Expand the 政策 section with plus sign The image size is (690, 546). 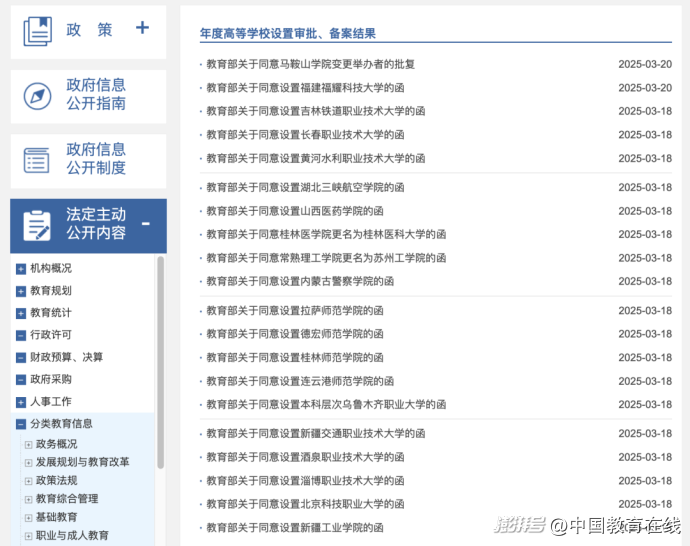pos(142,28)
